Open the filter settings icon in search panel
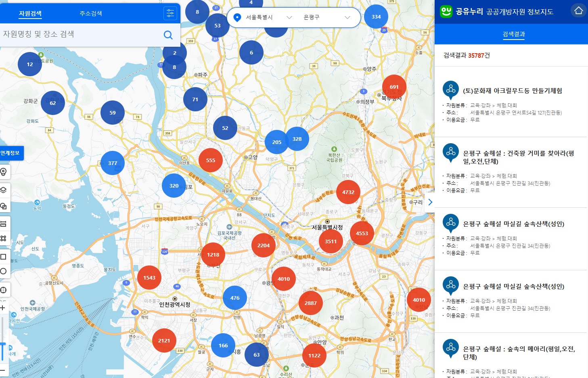This screenshot has width=588, height=378. click(x=170, y=13)
